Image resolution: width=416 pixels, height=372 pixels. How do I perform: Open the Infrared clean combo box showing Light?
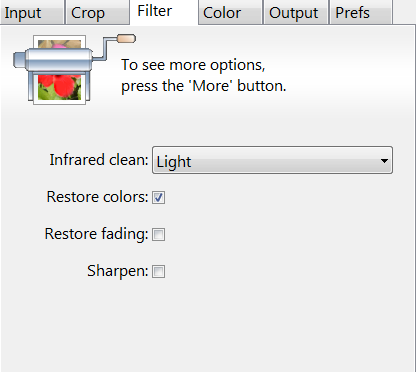(x=272, y=160)
